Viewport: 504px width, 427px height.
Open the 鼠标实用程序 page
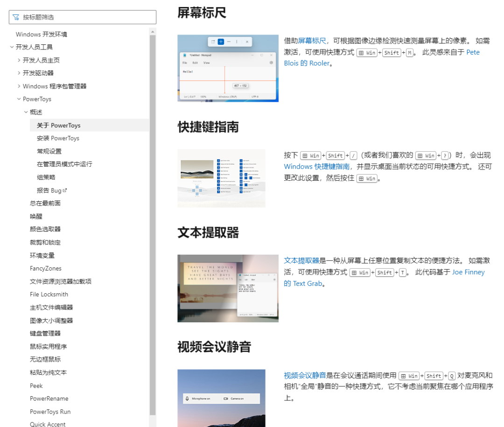point(48,347)
